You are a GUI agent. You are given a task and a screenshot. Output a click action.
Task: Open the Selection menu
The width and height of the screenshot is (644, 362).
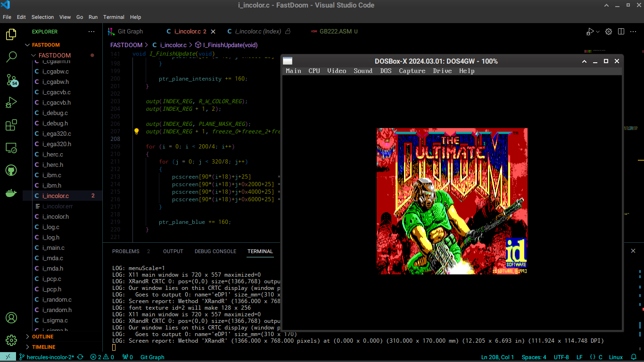pos(42,17)
